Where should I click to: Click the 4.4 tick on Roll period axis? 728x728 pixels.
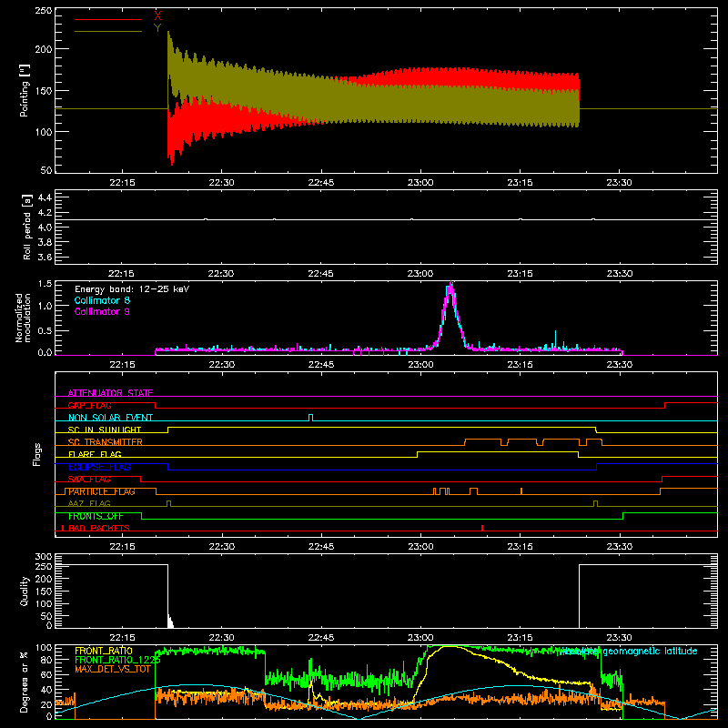tap(44, 197)
